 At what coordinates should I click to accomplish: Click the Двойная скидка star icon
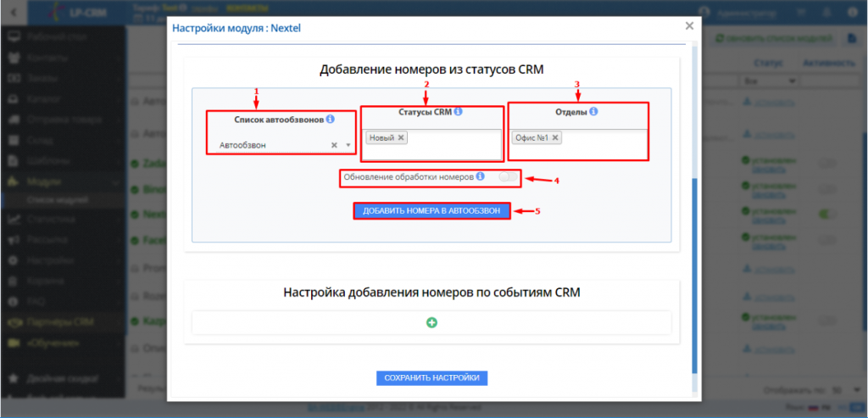[x=14, y=380]
